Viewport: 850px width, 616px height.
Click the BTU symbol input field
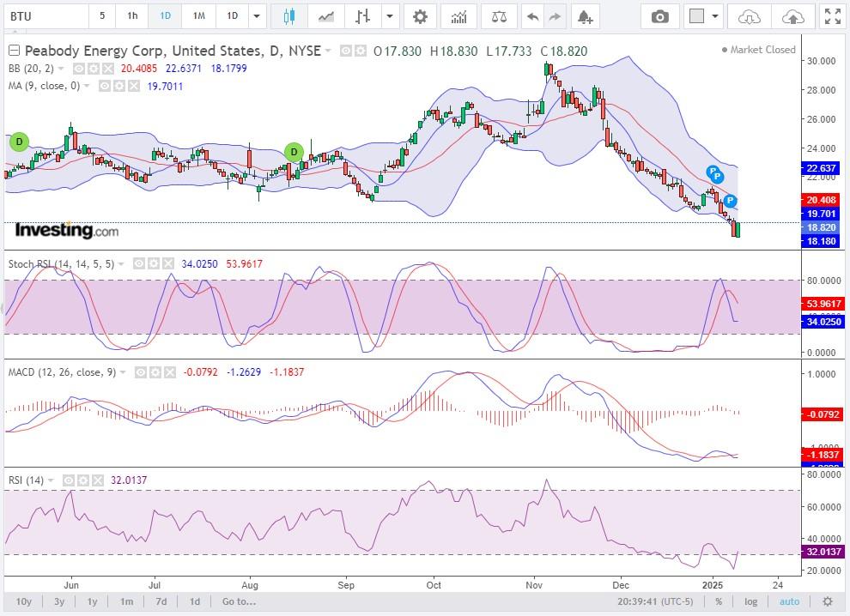click(x=46, y=16)
